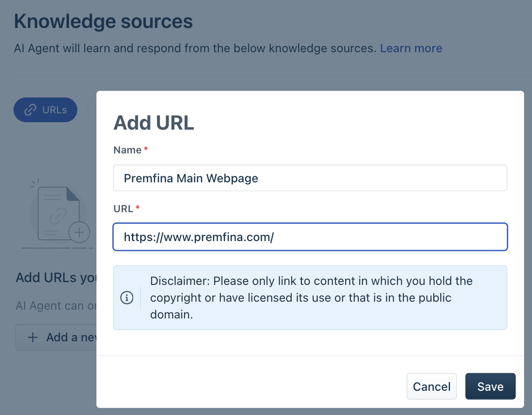Click the required asterisk next to URL label
Image resolution: width=532 pixels, height=415 pixels.
click(x=137, y=208)
